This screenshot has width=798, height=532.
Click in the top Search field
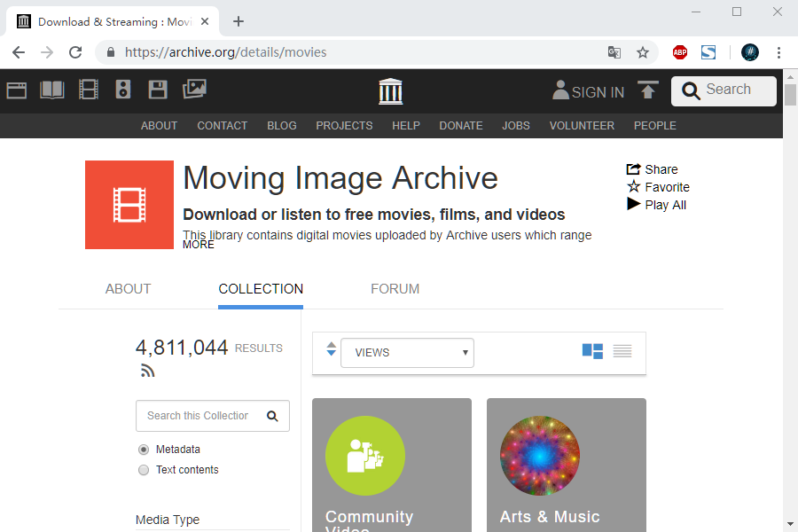click(724, 91)
